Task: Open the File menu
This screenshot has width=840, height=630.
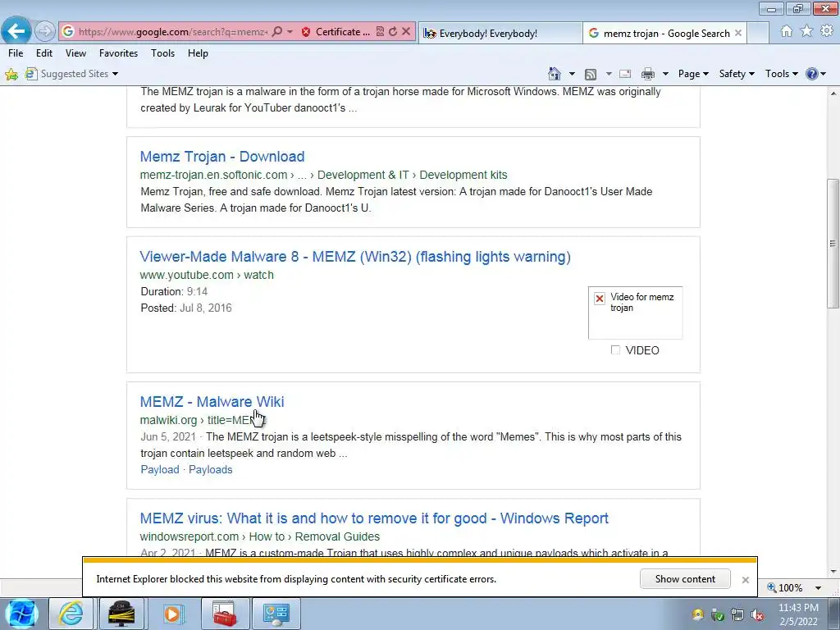Action: 16,53
